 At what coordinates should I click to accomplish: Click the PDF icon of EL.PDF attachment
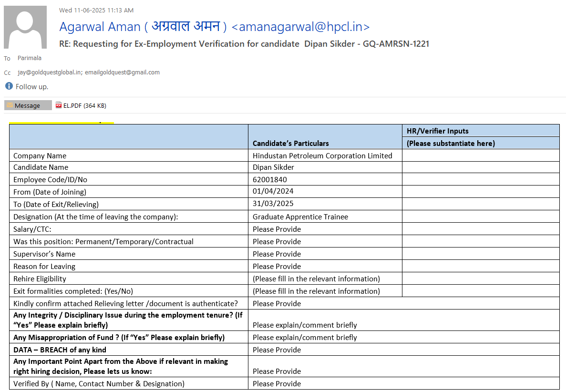[59, 105]
